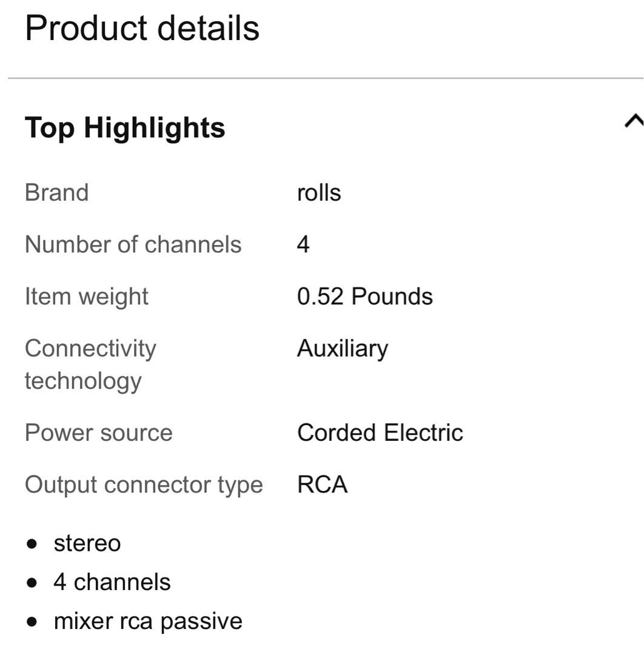The height and width of the screenshot is (655, 644).
Task: Click the channels value 4
Action: tap(303, 245)
